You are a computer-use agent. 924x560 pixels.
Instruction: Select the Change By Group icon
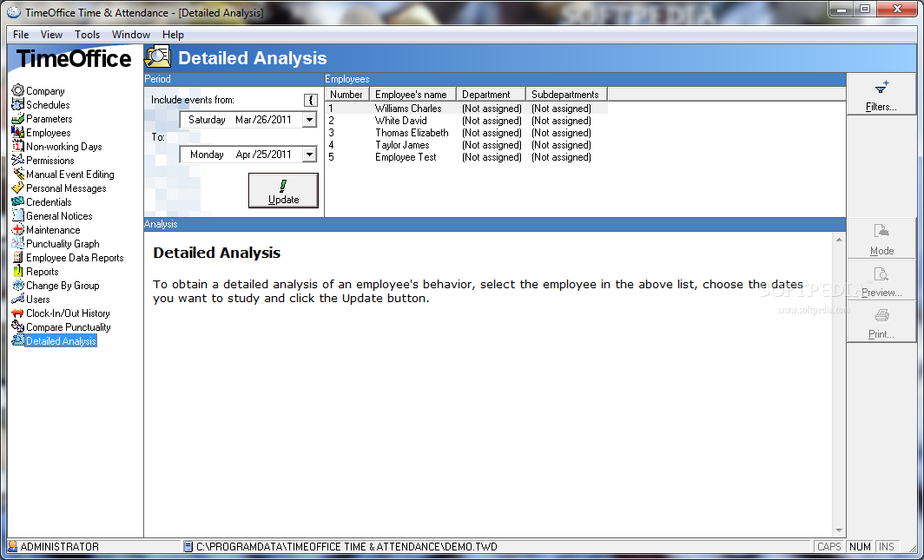tap(17, 285)
